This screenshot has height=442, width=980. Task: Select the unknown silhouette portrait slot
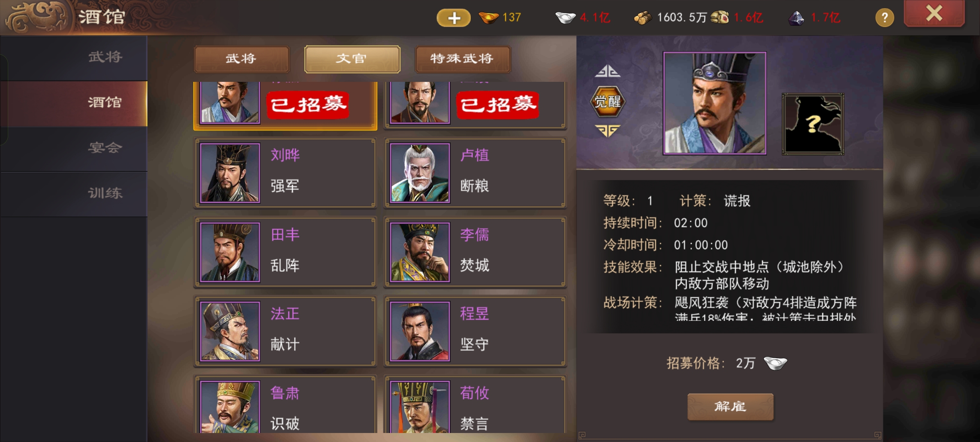[x=813, y=124]
